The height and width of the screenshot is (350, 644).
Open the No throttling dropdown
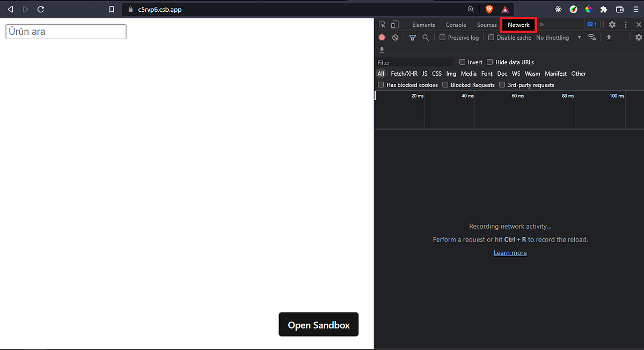(x=559, y=38)
